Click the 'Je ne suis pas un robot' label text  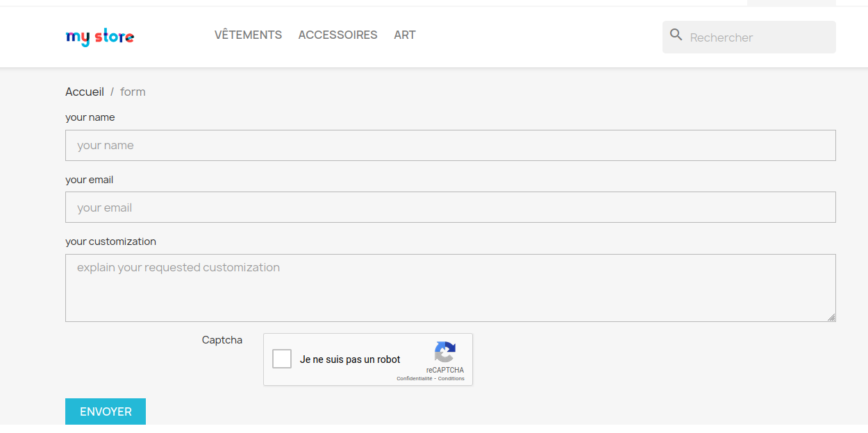pos(350,359)
